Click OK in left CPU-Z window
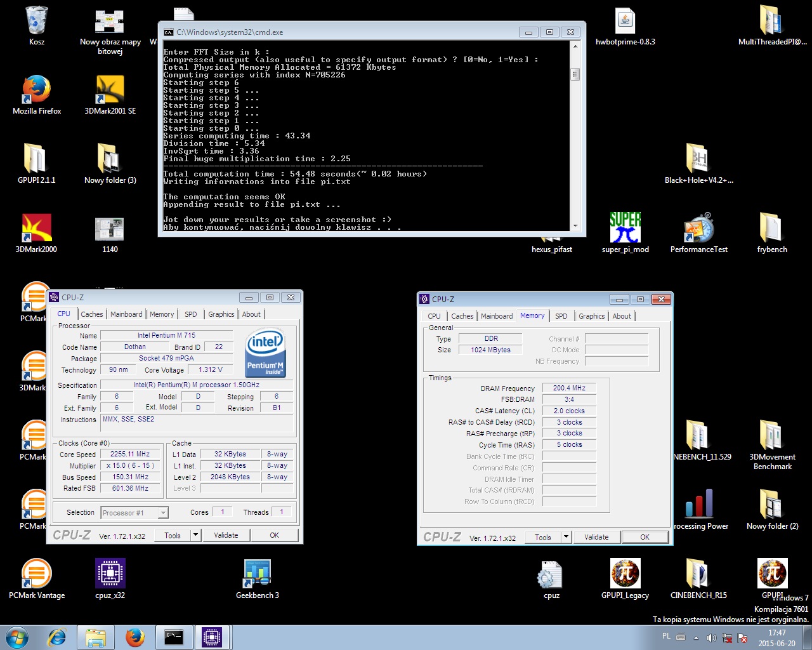812x650 pixels. click(x=274, y=535)
